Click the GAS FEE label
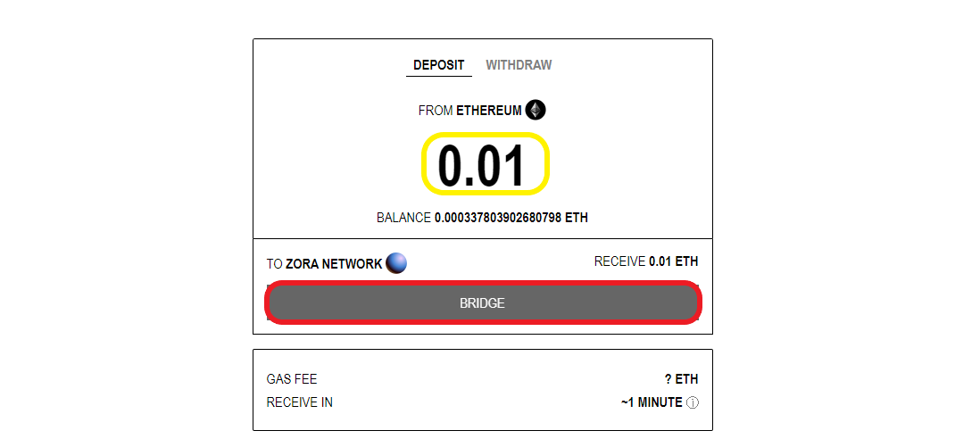This screenshot has width=980, height=439. pos(292,379)
